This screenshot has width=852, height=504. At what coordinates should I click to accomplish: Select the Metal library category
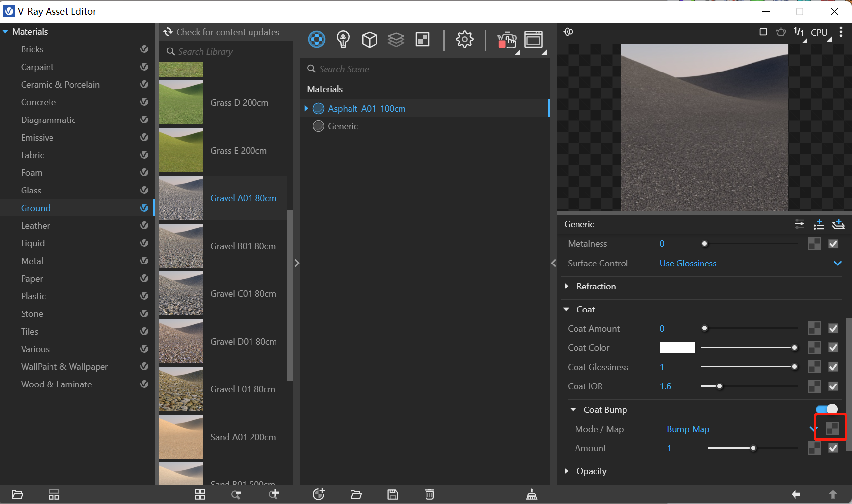pyautogui.click(x=32, y=261)
